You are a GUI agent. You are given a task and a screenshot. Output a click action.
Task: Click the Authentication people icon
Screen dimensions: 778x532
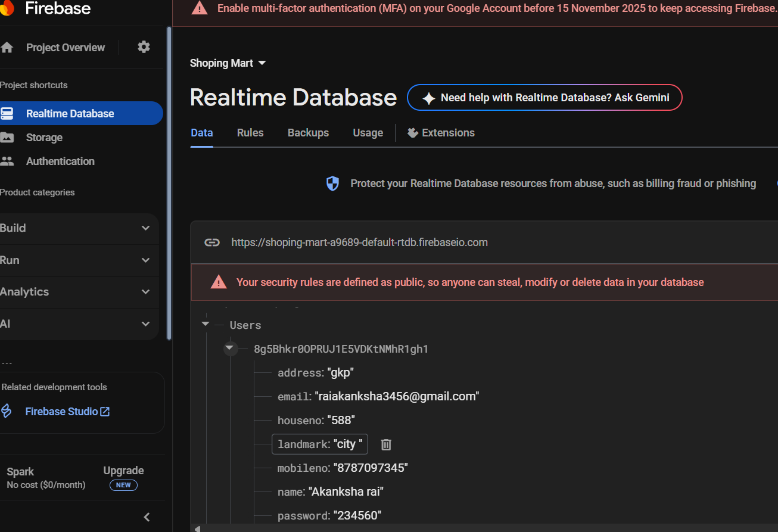[7, 161]
